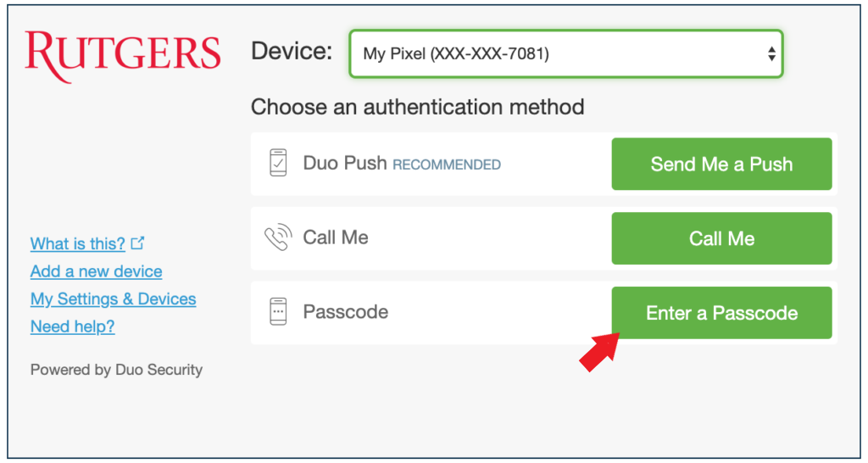This screenshot has width=868, height=463.
Task: Click the Need help? link
Action: click(72, 326)
